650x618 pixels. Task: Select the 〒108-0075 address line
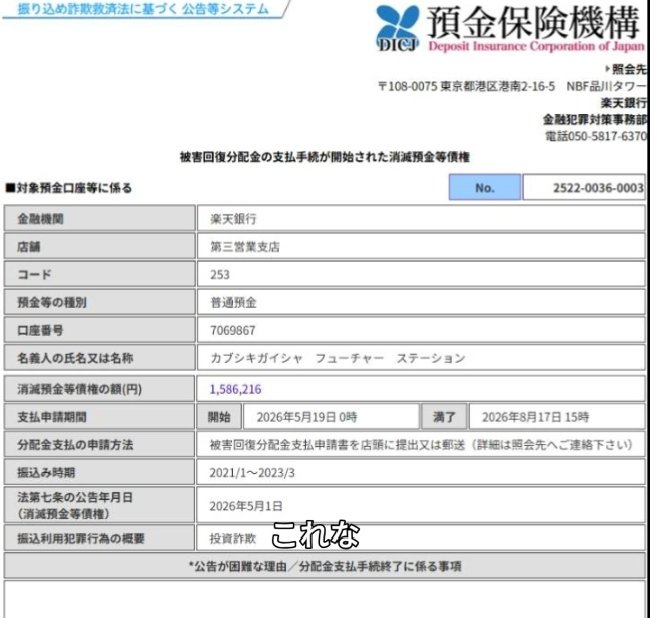pyautogui.click(x=512, y=86)
